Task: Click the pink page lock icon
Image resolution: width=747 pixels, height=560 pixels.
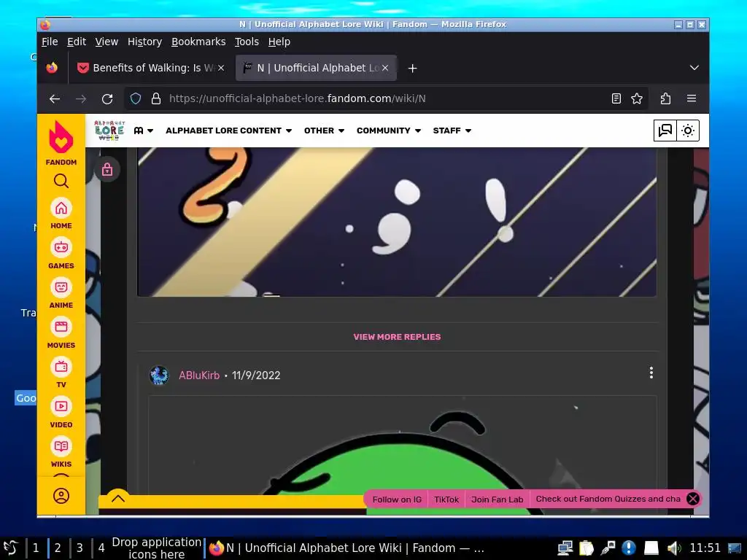Action: 107,169
